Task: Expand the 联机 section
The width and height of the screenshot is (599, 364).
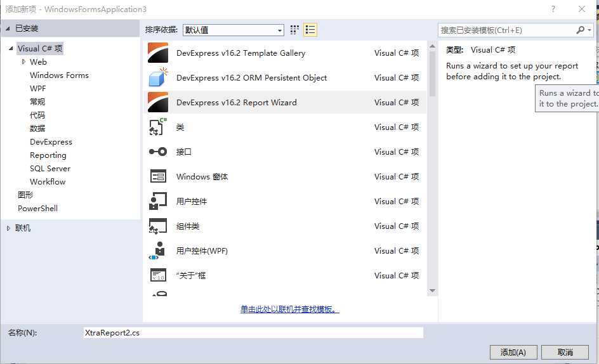Action: click(8, 228)
